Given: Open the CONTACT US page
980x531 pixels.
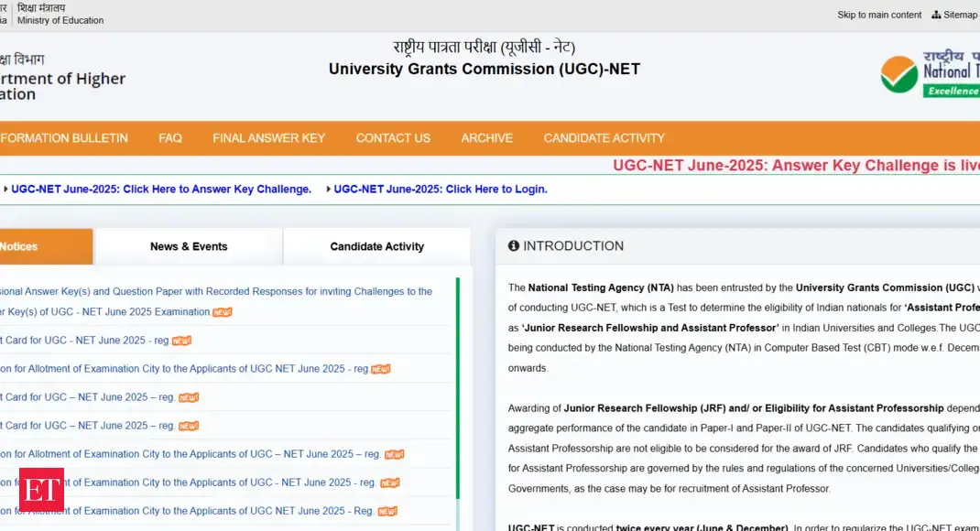Looking at the screenshot, I should [393, 138].
